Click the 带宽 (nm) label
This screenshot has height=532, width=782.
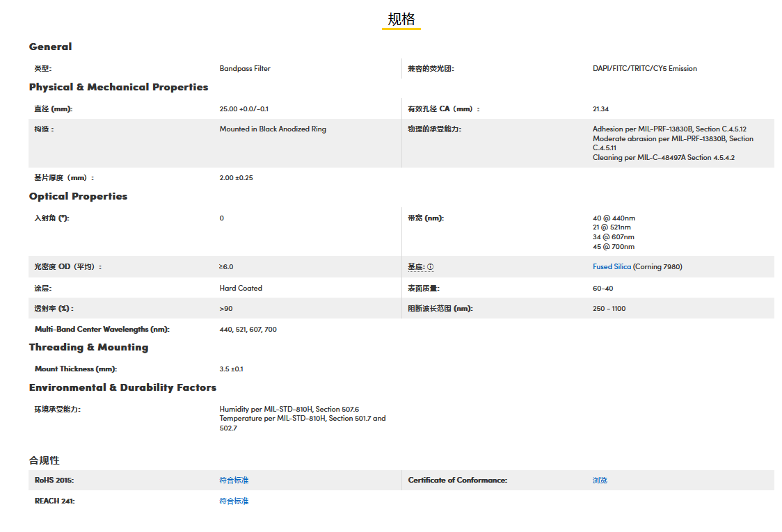(426, 218)
